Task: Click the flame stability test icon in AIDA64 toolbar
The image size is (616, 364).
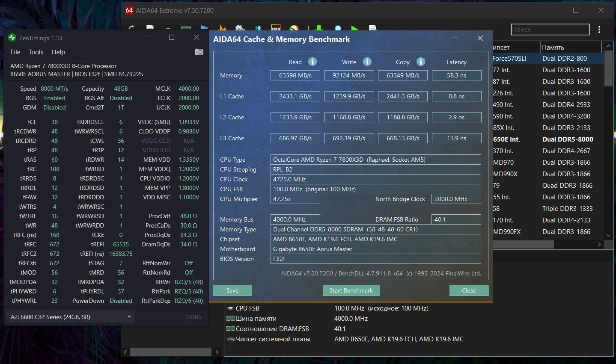Action: point(223,28)
